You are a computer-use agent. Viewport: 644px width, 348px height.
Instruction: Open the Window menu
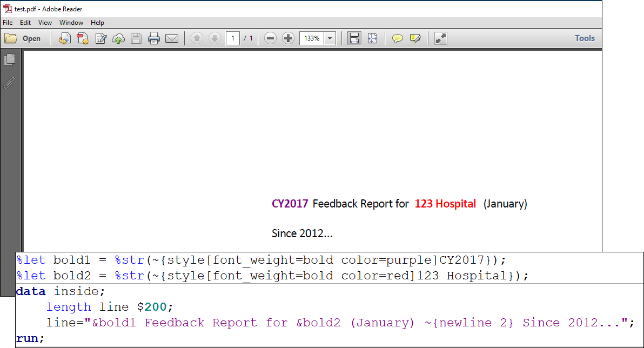pyautogui.click(x=71, y=23)
